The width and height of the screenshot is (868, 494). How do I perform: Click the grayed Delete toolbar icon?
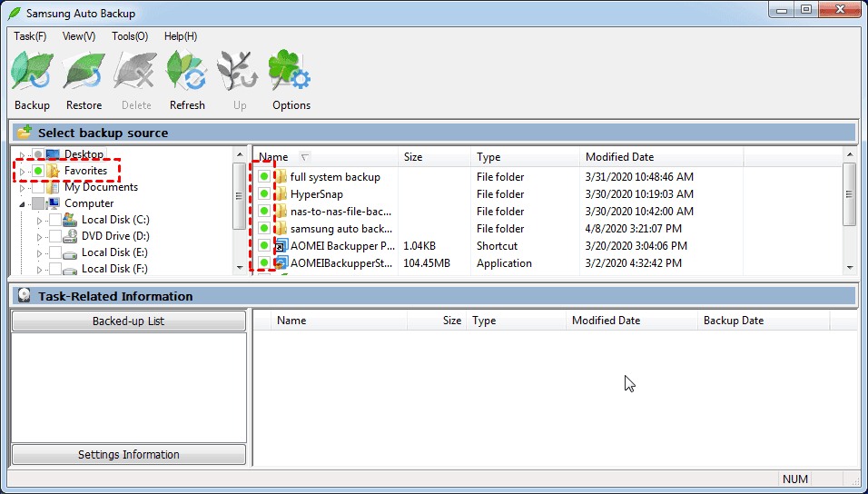coord(135,71)
